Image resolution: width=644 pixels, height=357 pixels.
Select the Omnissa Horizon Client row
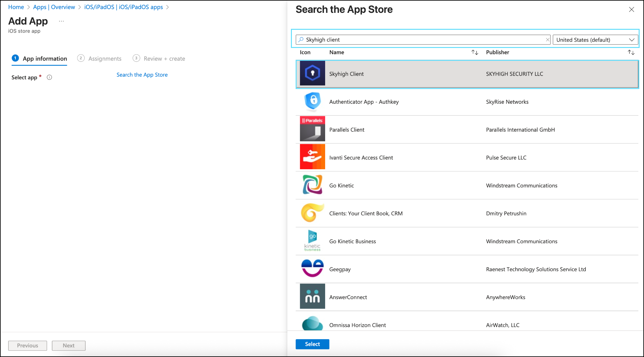[357, 325]
